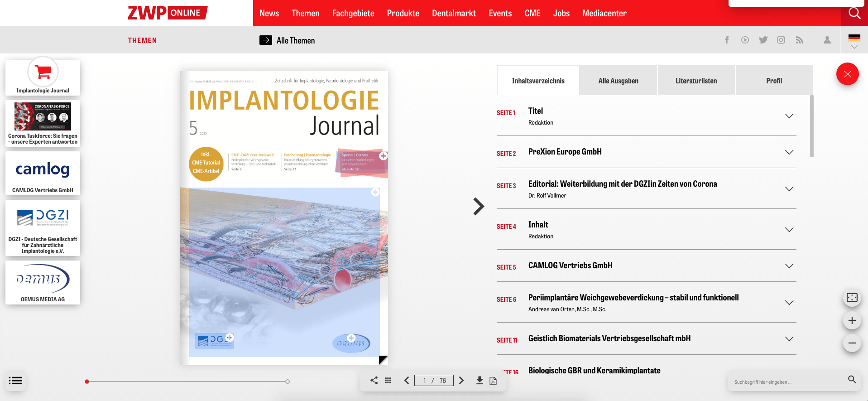Viewport: 868px width, 401px height.
Task: Expand the Periimplantäre Weichgewebeverdickung entry
Action: click(x=789, y=302)
